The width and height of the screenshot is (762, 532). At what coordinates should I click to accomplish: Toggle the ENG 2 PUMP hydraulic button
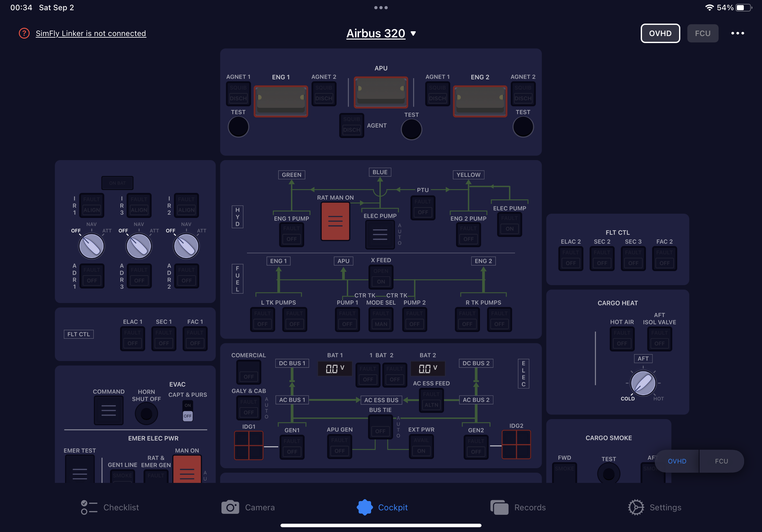pyautogui.click(x=468, y=234)
